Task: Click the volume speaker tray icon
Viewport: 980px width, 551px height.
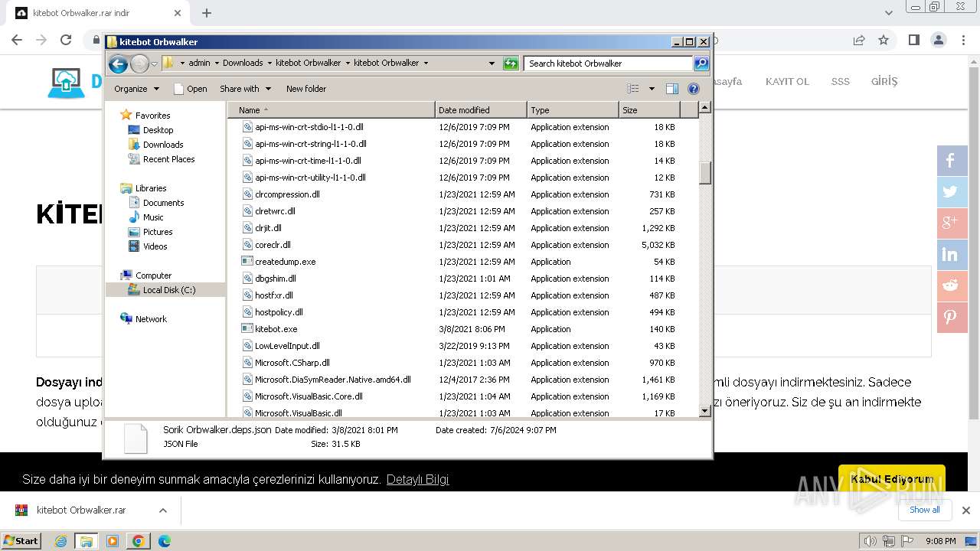Action: [x=870, y=541]
